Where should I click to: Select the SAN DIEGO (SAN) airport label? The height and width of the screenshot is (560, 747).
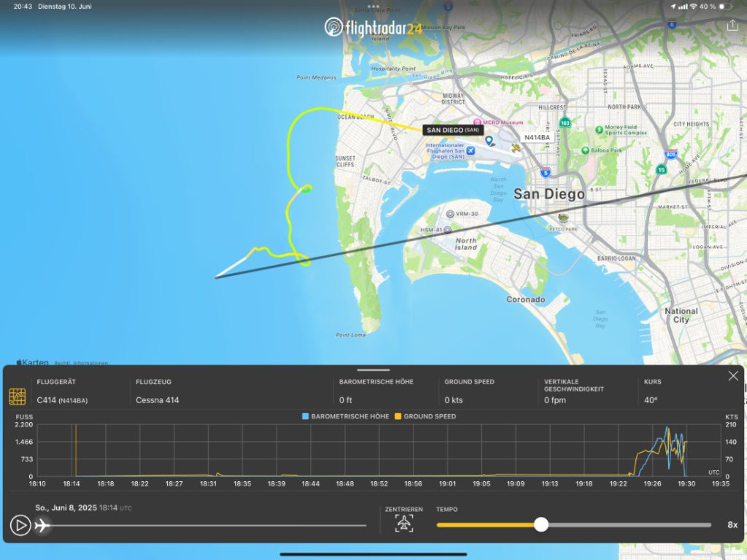tap(452, 130)
